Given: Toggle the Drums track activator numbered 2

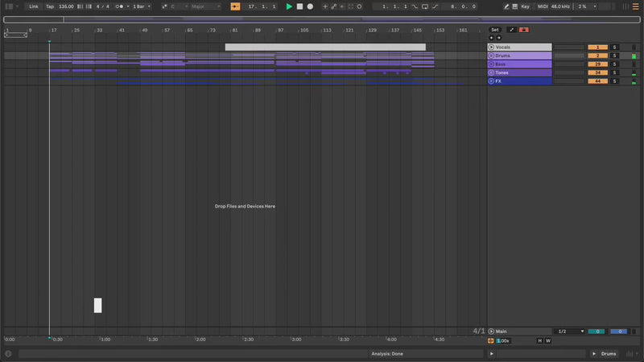Looking at the screenshot, I should click(x=597, y=56).
